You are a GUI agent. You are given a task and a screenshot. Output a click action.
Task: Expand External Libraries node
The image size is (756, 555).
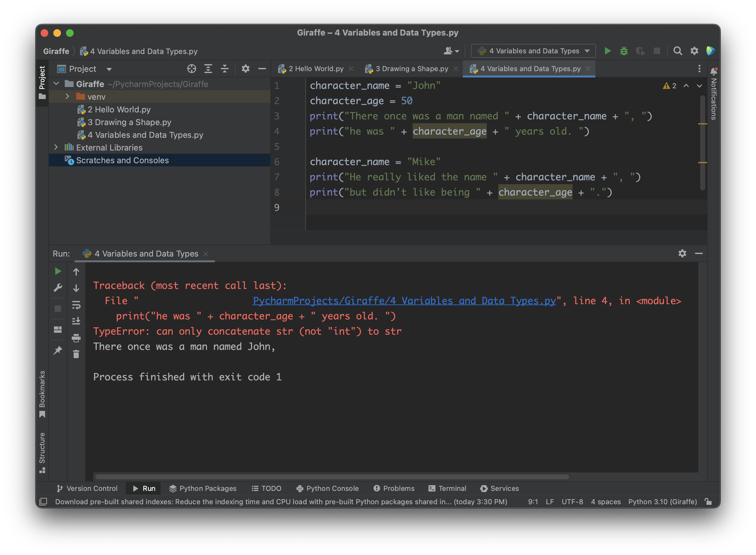[x=56, y=148]
